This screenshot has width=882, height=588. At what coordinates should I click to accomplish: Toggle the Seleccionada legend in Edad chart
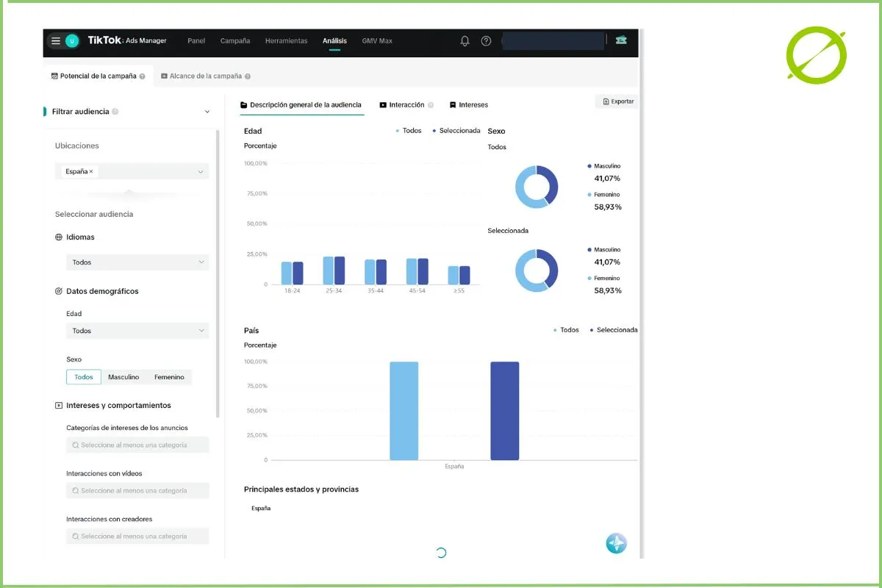click(456, 131)
